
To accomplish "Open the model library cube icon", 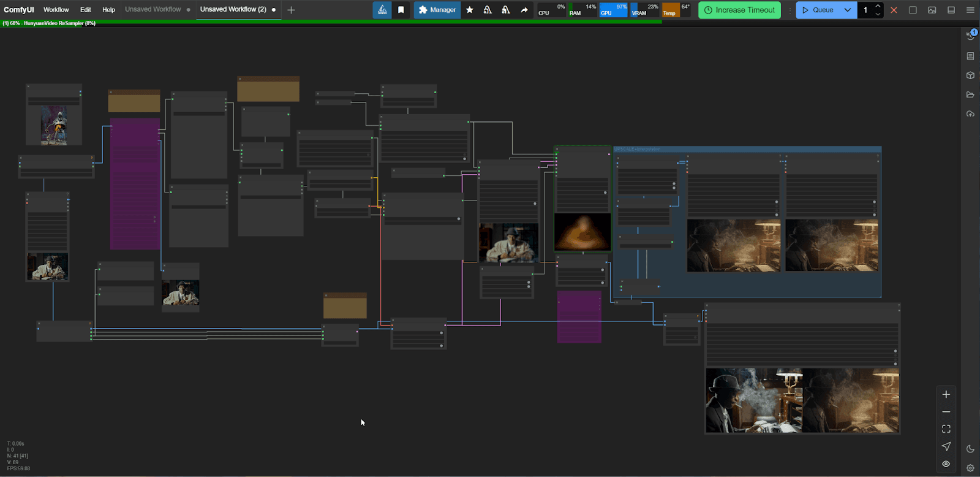I will (970, 75).
